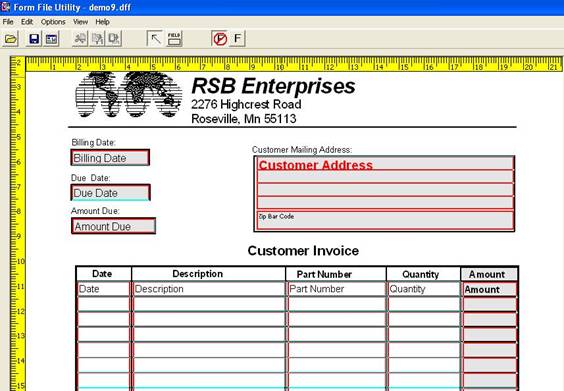This screenshot has width=564, height=391.
Task: Click the grayed-out copy icon
Action: point(97,38)
